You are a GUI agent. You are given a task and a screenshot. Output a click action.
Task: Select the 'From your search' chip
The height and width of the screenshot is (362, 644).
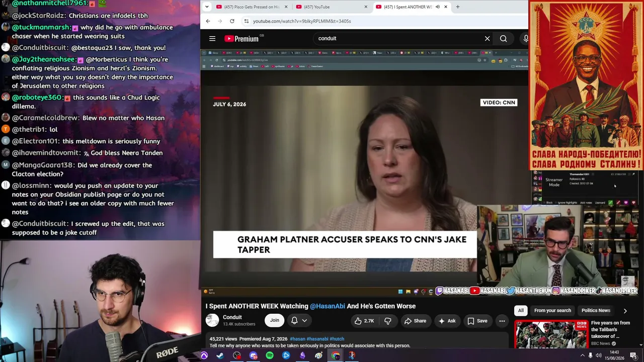coord(552,311)
